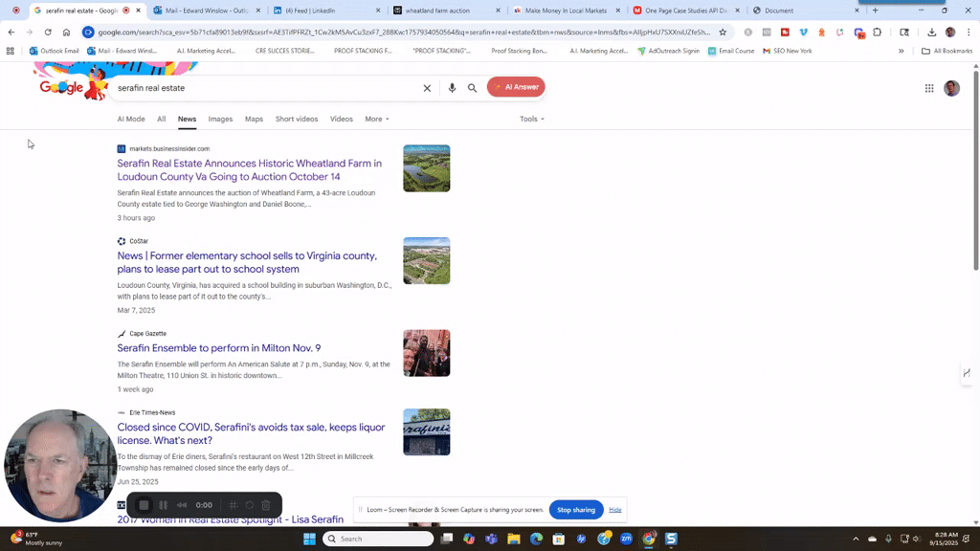Open the Chrome Extensions puzzle icon

coord(878,32)
